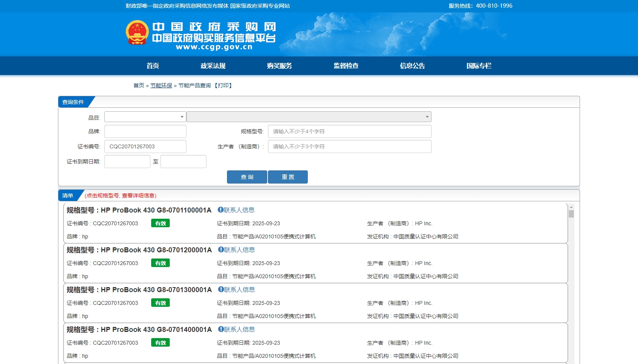Click the 【打印】 print link

pyautogui.click(x=223, y=85)
